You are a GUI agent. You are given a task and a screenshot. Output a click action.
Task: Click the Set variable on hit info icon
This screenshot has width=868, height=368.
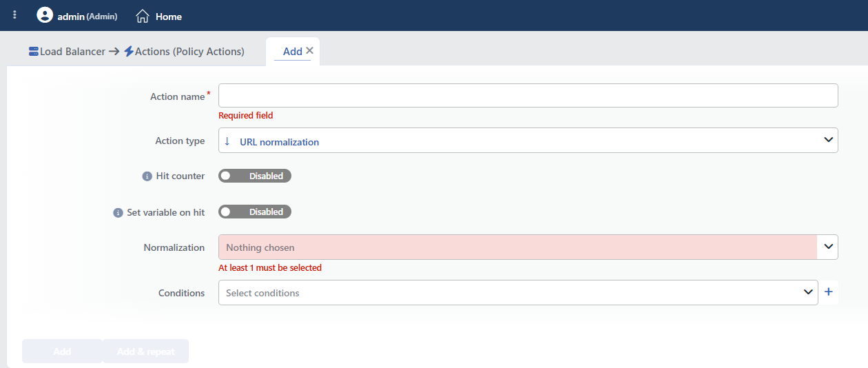(x=118, y=213)
